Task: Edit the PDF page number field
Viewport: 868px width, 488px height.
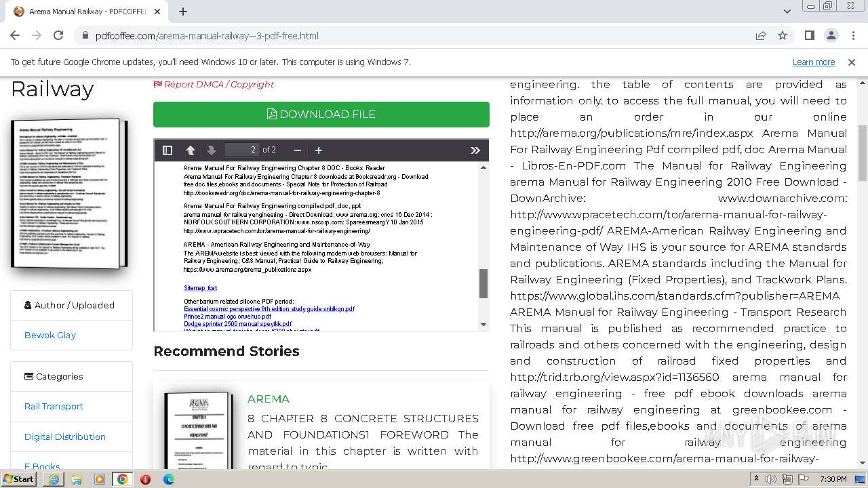Action: [x=241, y=150]
